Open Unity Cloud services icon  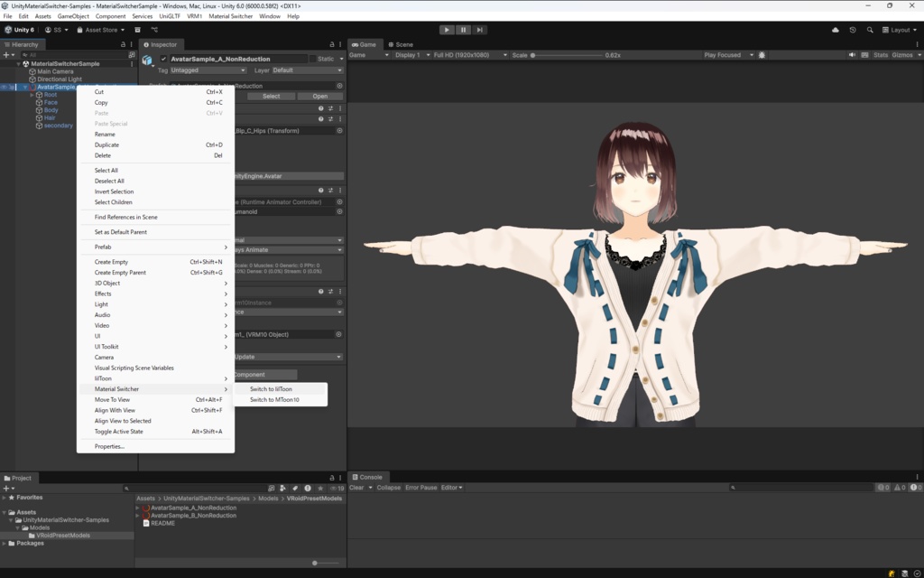[x=834, y=29]
